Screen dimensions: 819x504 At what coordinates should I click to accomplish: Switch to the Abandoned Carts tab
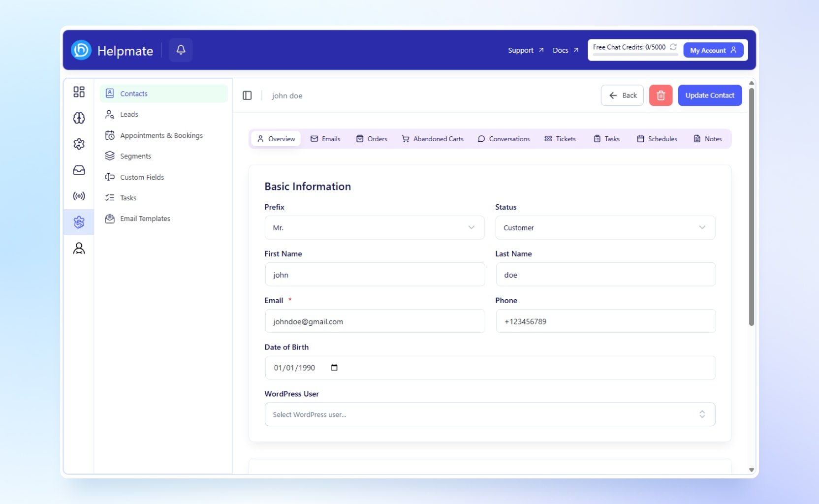[x=433, y=139]
